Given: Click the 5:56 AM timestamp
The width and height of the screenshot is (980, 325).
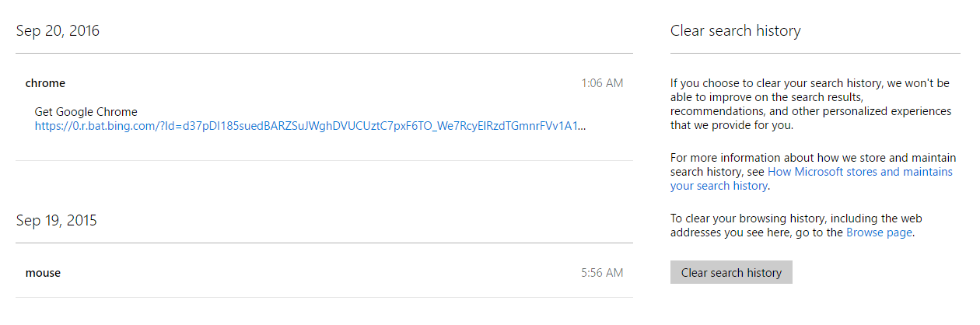Looking at the screenshot, I should (x=602, y=273).
